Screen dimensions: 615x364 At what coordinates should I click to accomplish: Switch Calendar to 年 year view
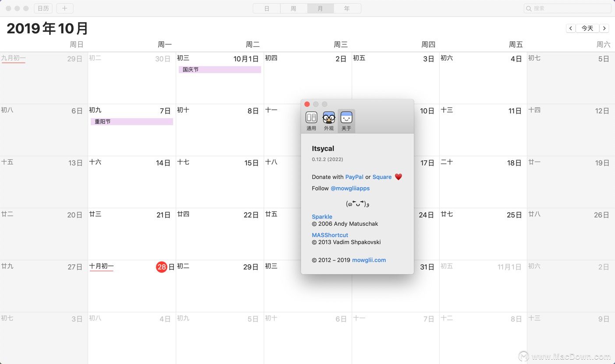click(347, 8)
